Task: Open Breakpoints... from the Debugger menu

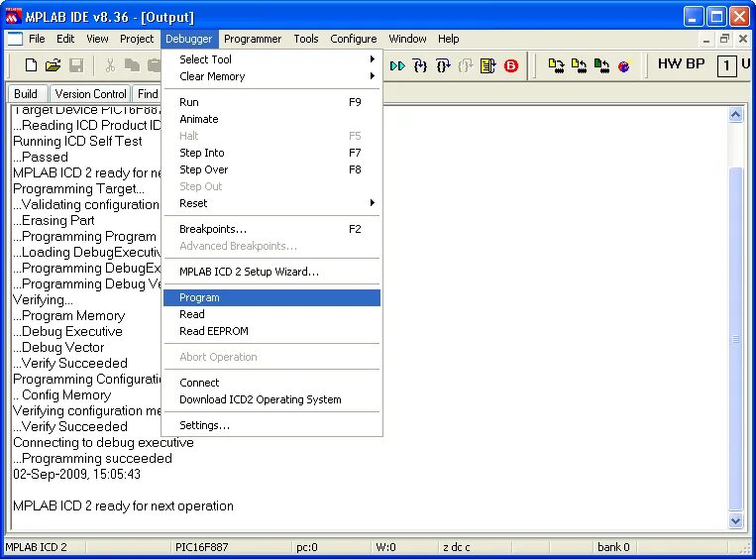Action: (271, 229)
